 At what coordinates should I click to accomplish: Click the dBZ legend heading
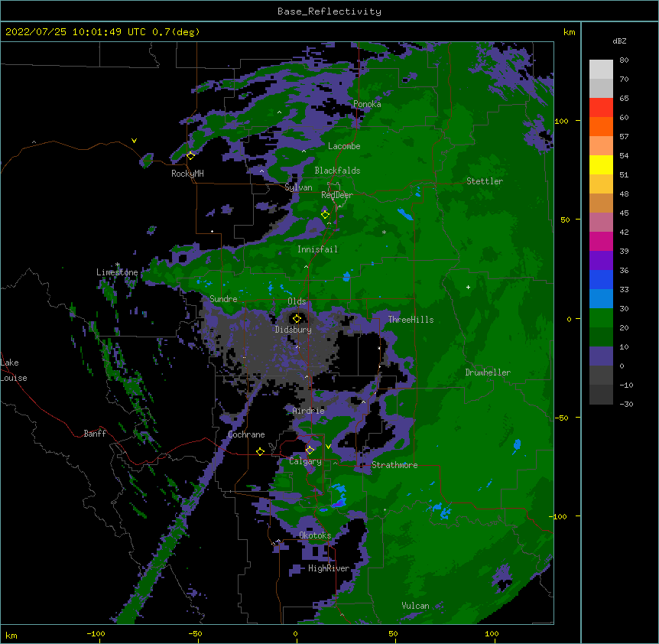[619, 41]
